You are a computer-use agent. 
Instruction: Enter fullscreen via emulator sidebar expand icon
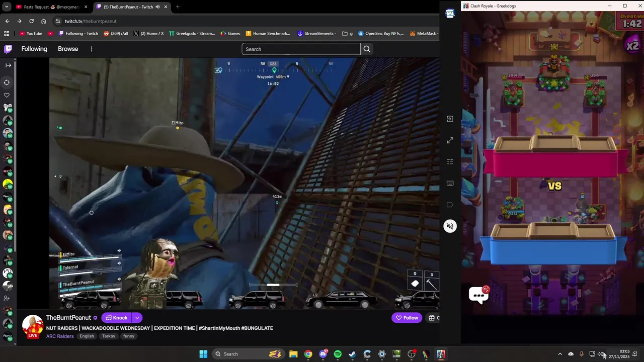pyautogui.click(x=450, y=140)
